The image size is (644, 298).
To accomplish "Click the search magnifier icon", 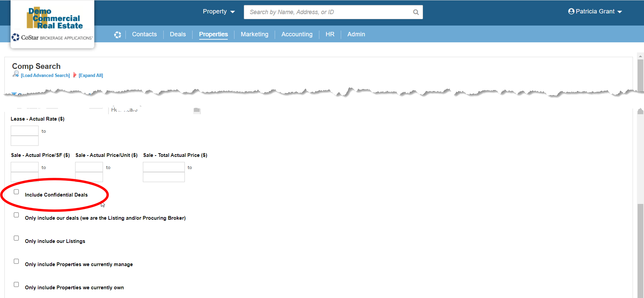I will coord(416,12).
